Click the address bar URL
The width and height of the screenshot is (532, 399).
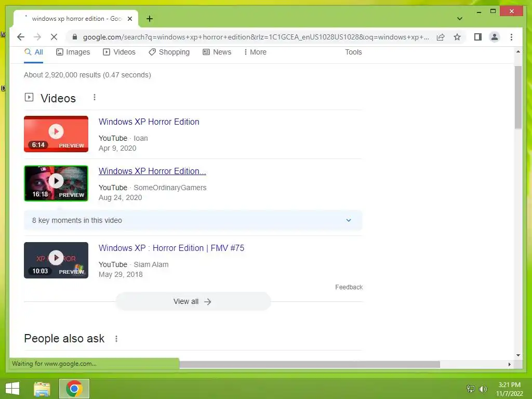pos(256,37)
